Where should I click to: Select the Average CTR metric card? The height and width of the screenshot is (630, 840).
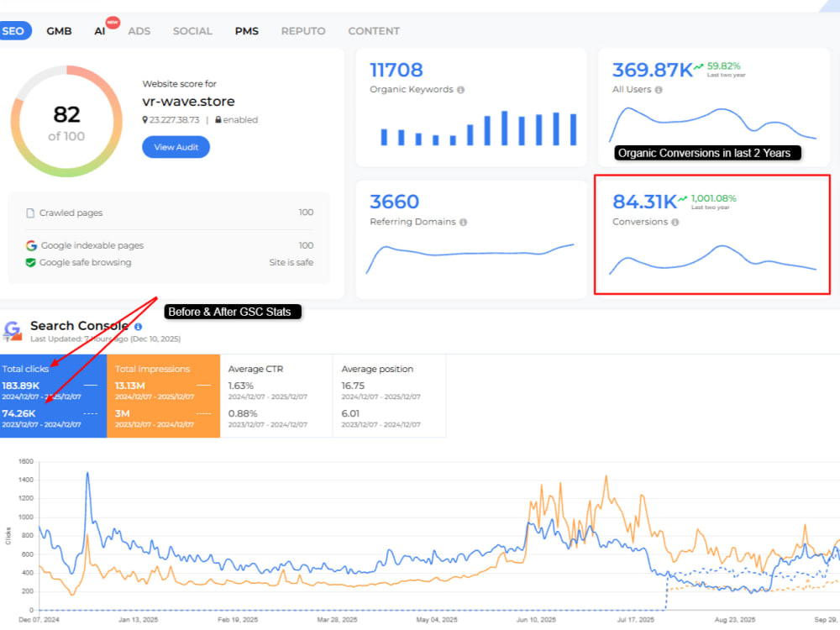[x=276, y=396]
